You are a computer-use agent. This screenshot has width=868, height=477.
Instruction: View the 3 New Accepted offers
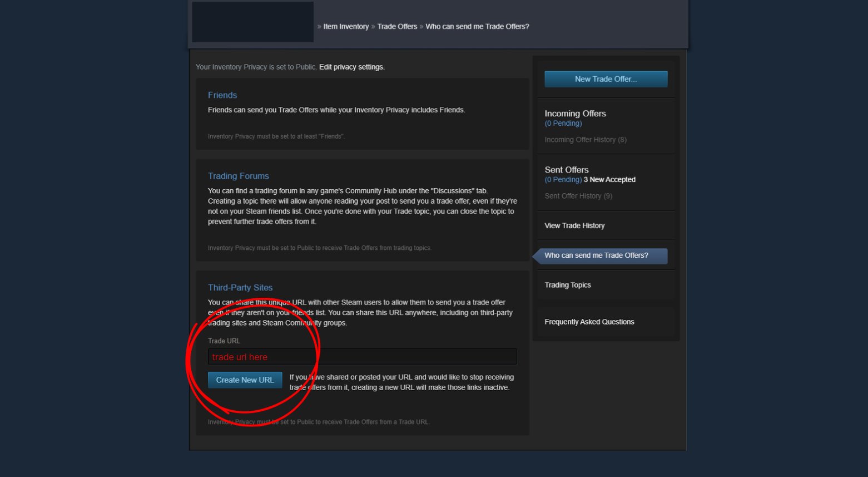(x=609, y=180)
